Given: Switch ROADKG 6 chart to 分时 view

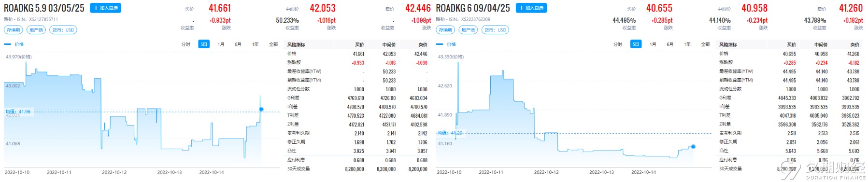Looking at the screenshot, I should tap(618, 44).
